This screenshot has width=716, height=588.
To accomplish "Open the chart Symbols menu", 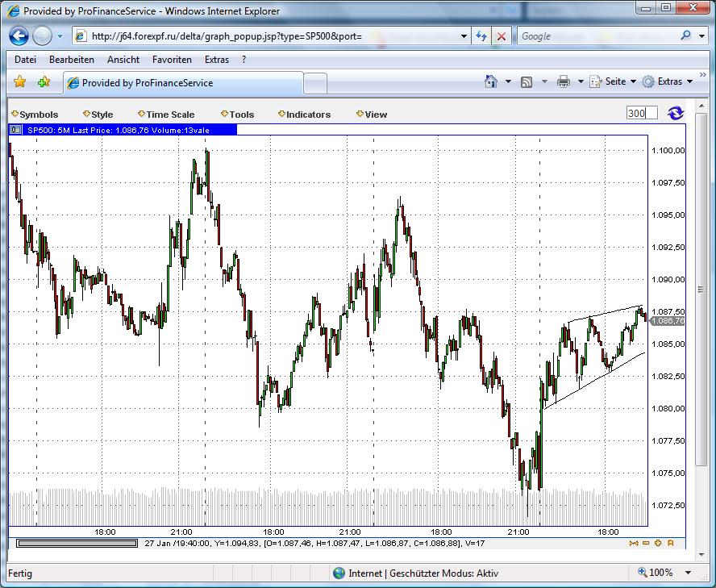I will 35,115.
